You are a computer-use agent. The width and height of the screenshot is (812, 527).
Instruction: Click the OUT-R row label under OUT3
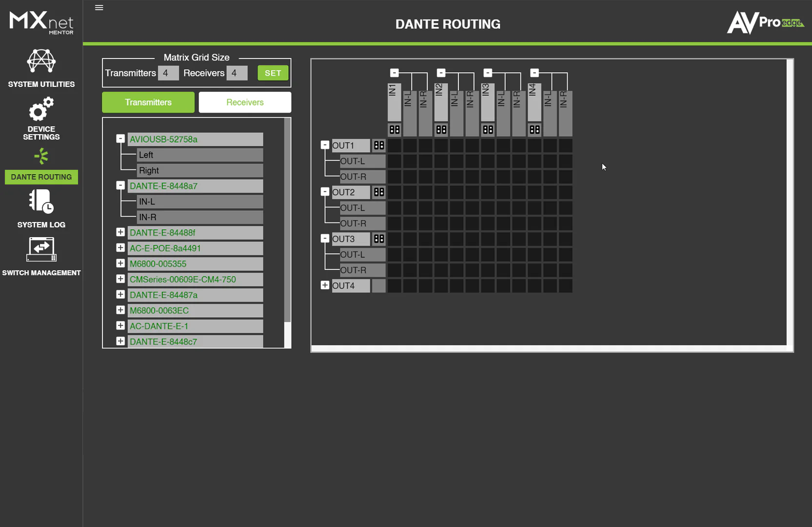[362, 270]
